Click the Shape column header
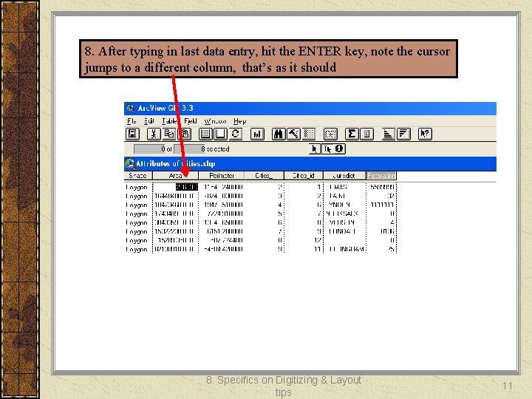 [138, 175]
